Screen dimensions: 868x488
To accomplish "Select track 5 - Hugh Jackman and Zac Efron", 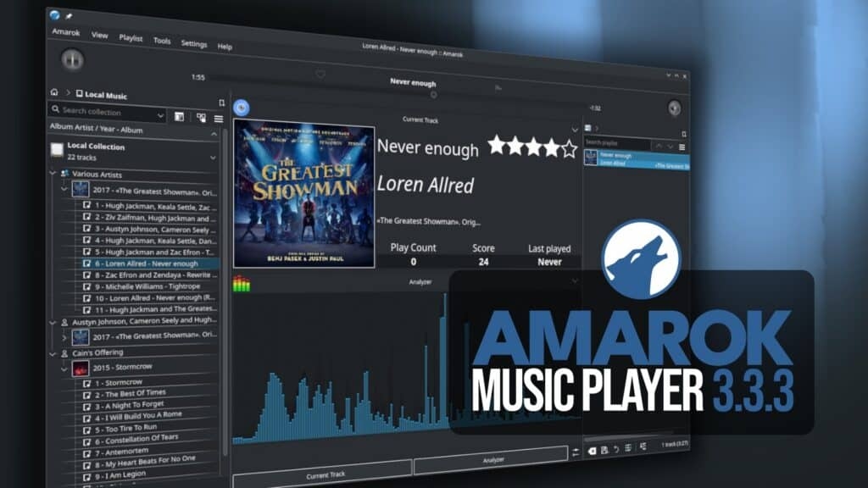I will tap(149, 252).
